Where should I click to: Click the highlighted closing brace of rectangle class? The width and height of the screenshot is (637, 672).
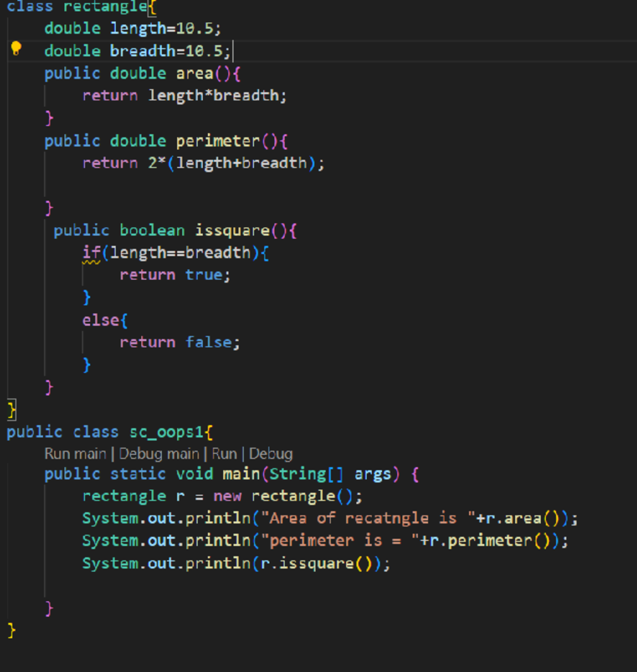pos(12,410)
